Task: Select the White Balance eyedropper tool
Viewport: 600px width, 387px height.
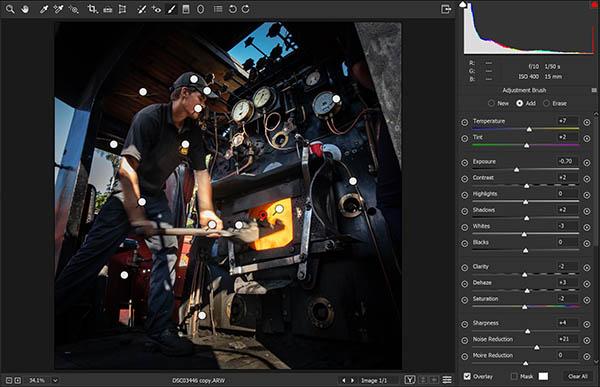Action: pos(44,9)
